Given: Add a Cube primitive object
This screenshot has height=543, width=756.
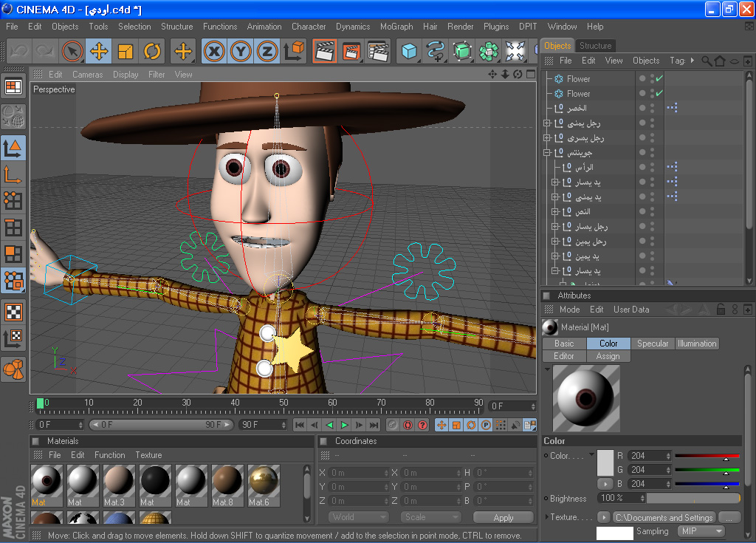Looking at the screenshot, I should click(x=409, y=51).
